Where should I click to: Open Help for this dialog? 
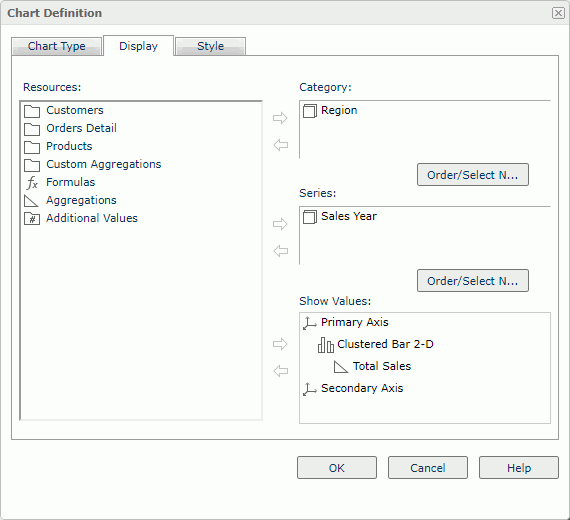519,468
